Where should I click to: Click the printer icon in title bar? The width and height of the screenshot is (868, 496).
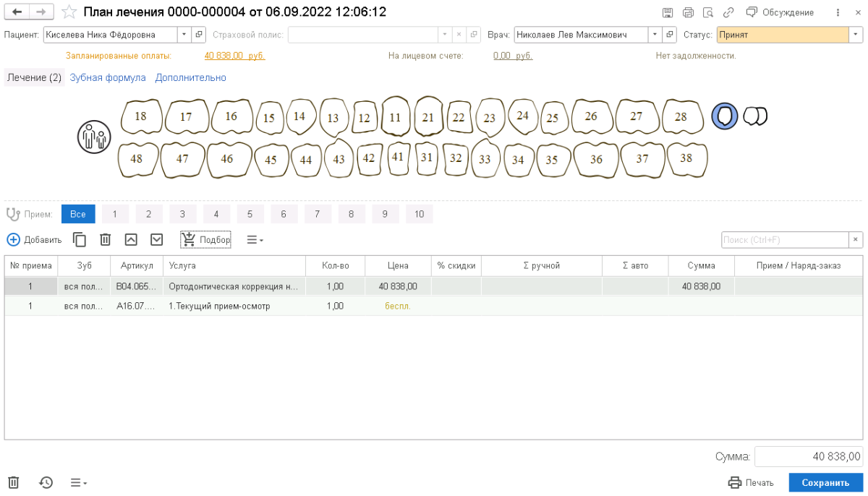688,12
